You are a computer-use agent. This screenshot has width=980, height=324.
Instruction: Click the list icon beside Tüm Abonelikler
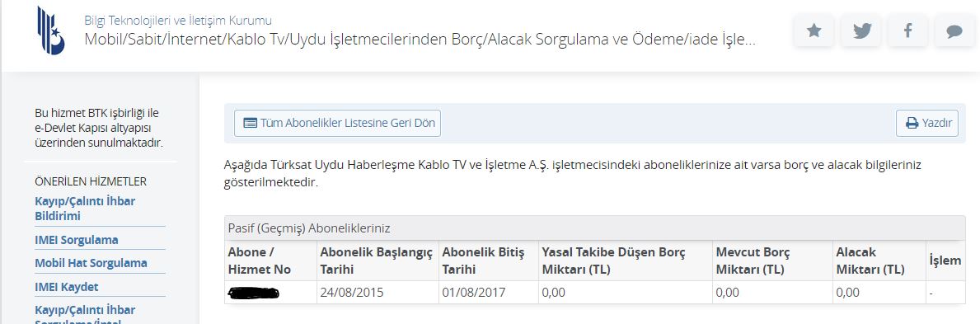[250, 123]
